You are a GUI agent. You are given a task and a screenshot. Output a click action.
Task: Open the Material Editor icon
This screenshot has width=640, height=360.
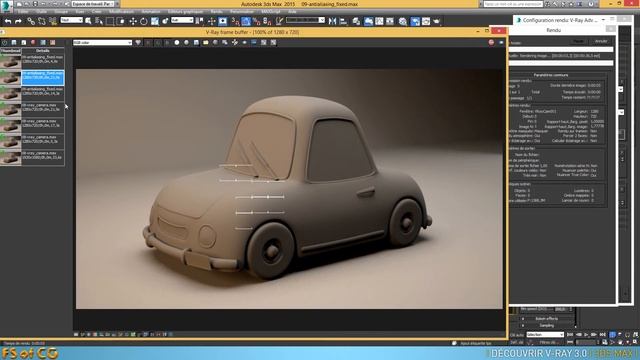pos(403,21)
